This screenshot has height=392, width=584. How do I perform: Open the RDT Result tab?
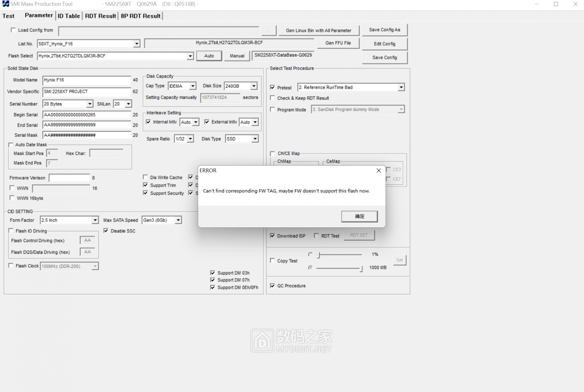click(x=100, y=16)
